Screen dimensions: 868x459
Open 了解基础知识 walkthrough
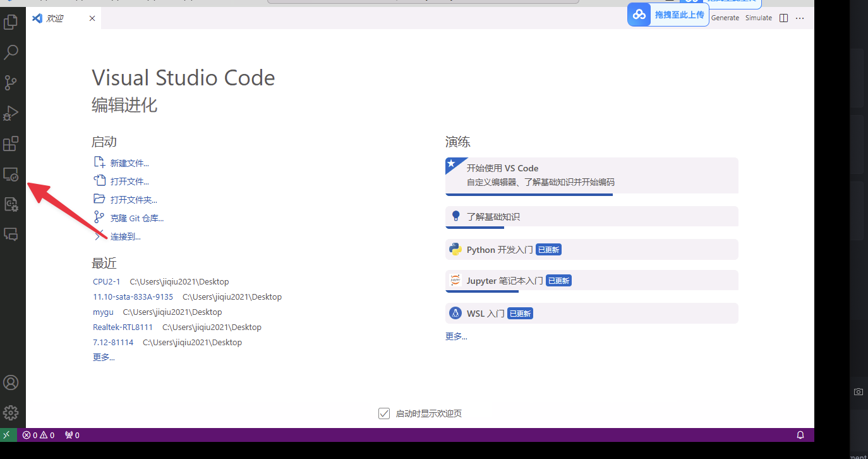(x=592, y=216)
